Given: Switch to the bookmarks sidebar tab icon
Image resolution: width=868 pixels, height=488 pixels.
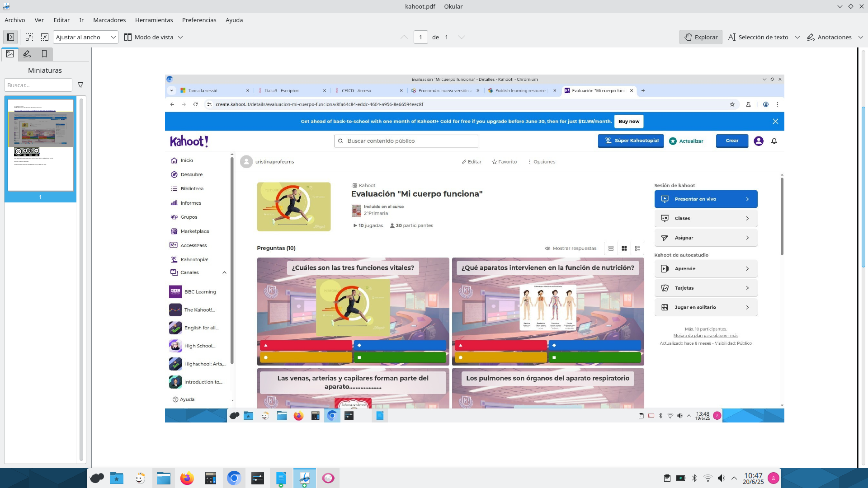Looking at the screenshot, I should (44, 54).
